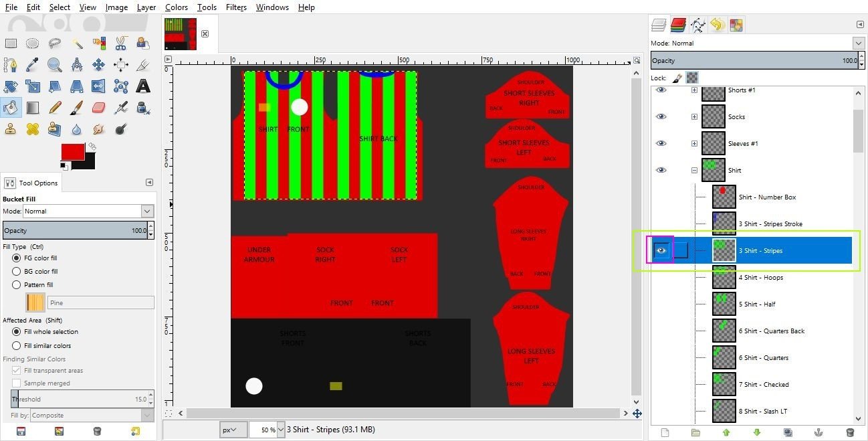Select the Alignment tool
This screenshot has width=868, height=441.
point(121,65)
